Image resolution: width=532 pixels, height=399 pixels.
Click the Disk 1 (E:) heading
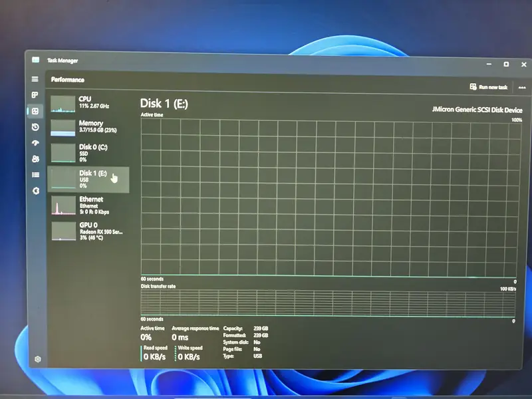[x=164, y=104]
